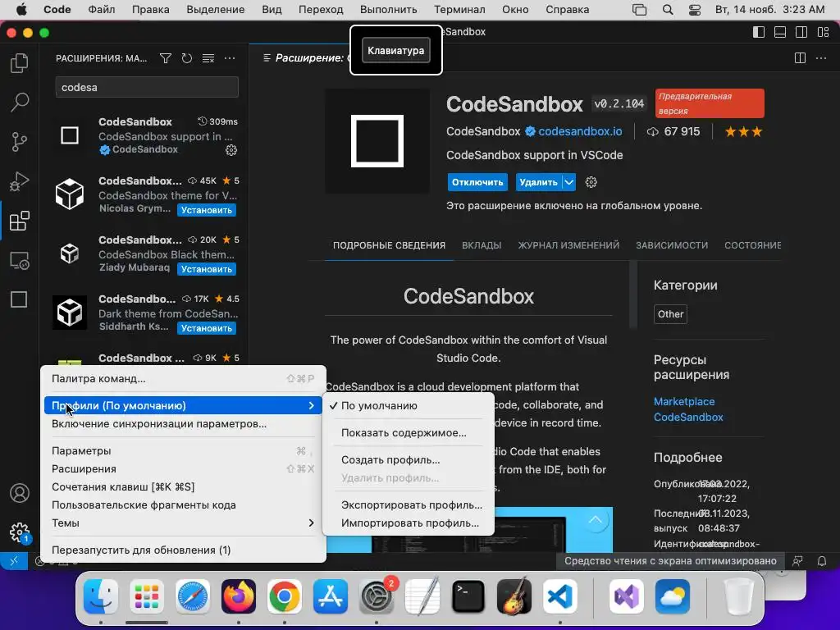Image resolution: width=840 pixels, height=630 pixels.
Task: Install Nicolas Grym's CodeSandbox theme
Action: pos(206,210)
